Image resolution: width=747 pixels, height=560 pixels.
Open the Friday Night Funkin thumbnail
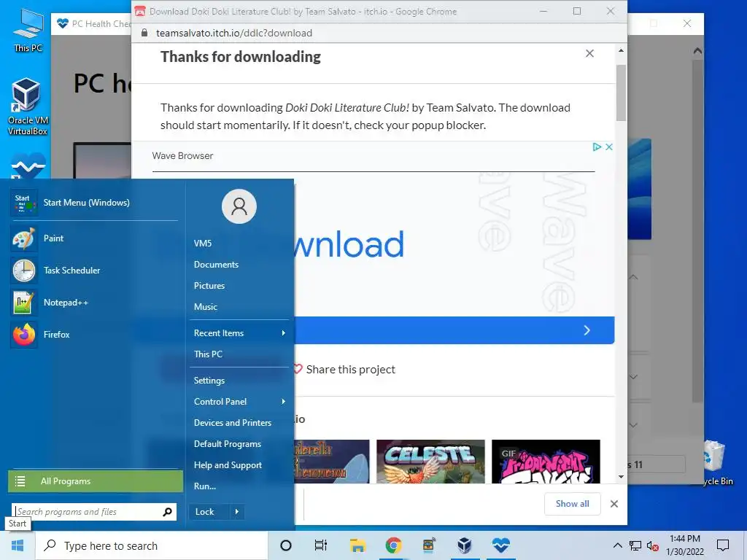tap(546, 462)
